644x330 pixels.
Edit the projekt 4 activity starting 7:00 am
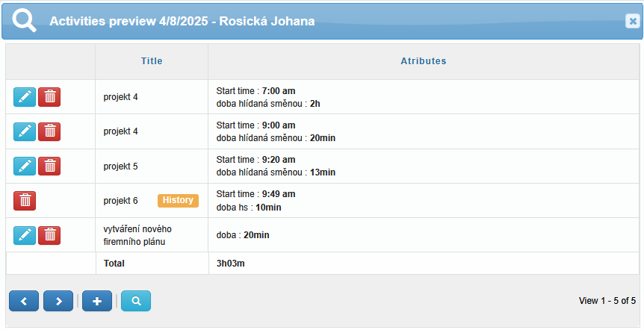point(25,97)
